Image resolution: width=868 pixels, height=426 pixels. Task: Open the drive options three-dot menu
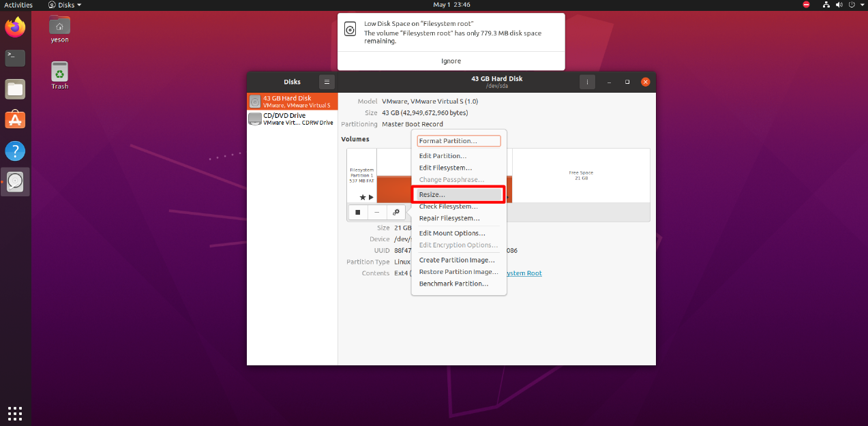pos(587,82)
